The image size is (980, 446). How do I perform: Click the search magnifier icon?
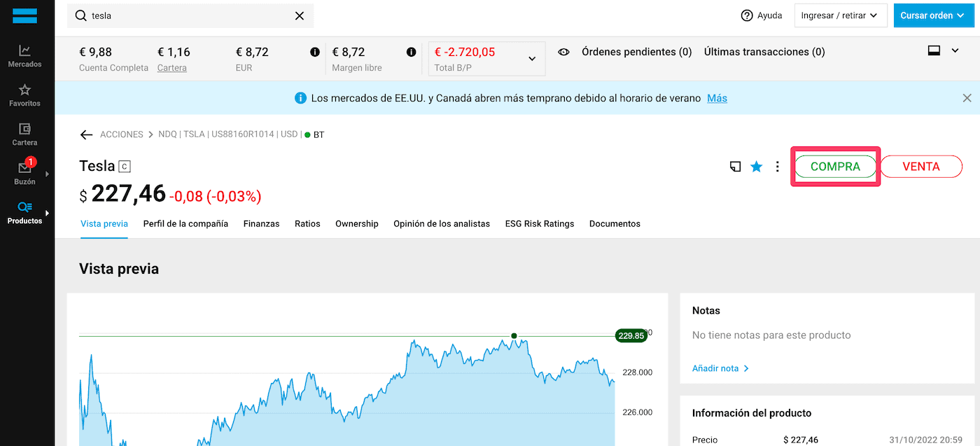(x=80, y=15)
